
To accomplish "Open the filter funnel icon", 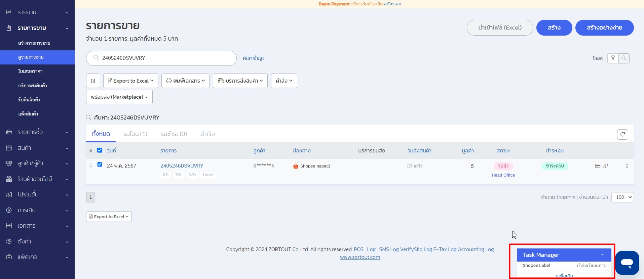I will (x=613, y=58).
